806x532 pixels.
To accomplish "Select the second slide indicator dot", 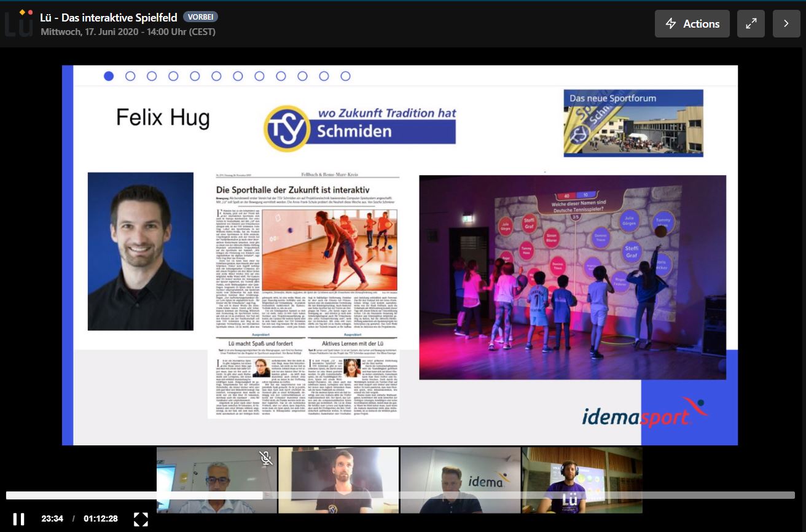I will pyautogui.click(x=130, y=76).
